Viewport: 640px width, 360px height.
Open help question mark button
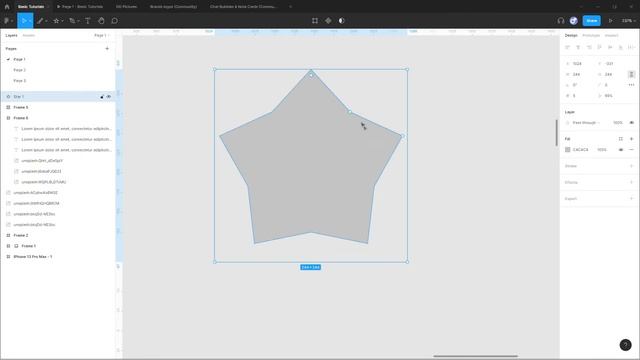[x=625, y=345]
